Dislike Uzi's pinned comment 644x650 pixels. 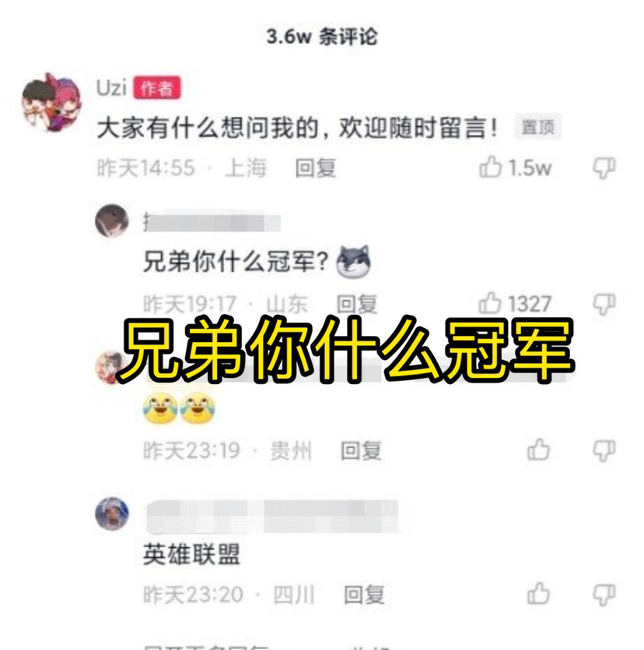click(x=604, y=168)
